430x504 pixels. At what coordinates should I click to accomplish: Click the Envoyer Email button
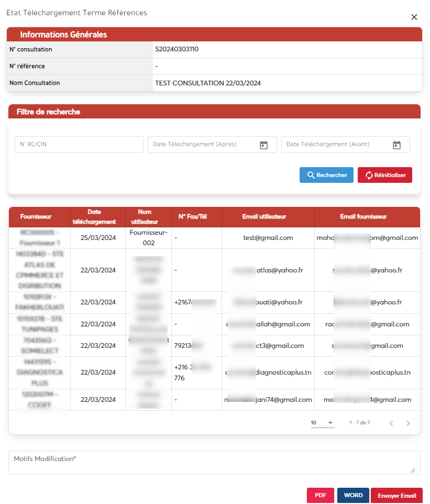tap(396, 496)
